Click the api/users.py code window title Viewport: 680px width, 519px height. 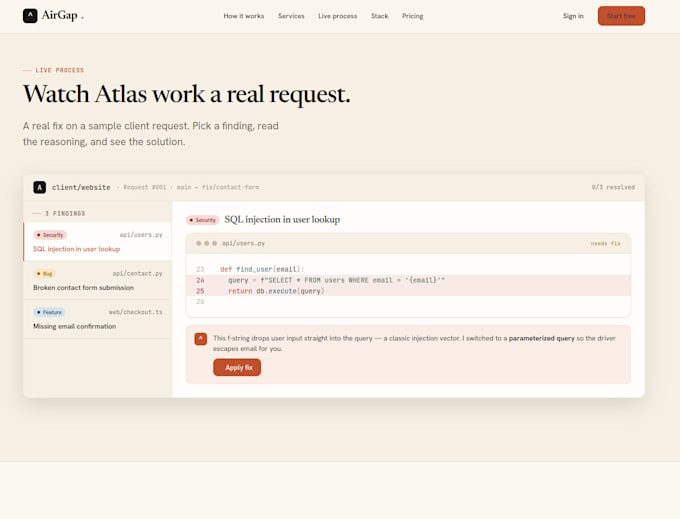243,243
